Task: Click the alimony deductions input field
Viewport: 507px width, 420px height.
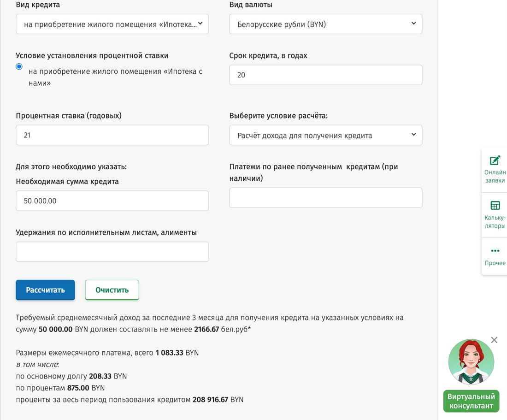Action: [112, 252]
